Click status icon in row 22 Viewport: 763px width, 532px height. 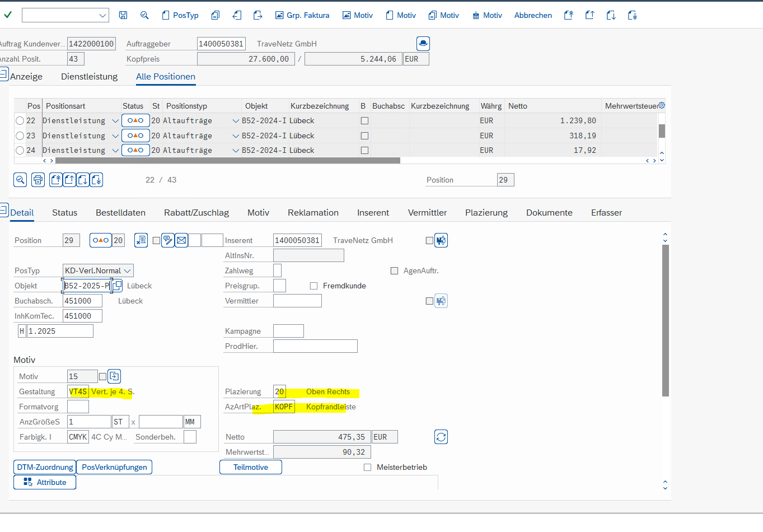coord(135,120)
